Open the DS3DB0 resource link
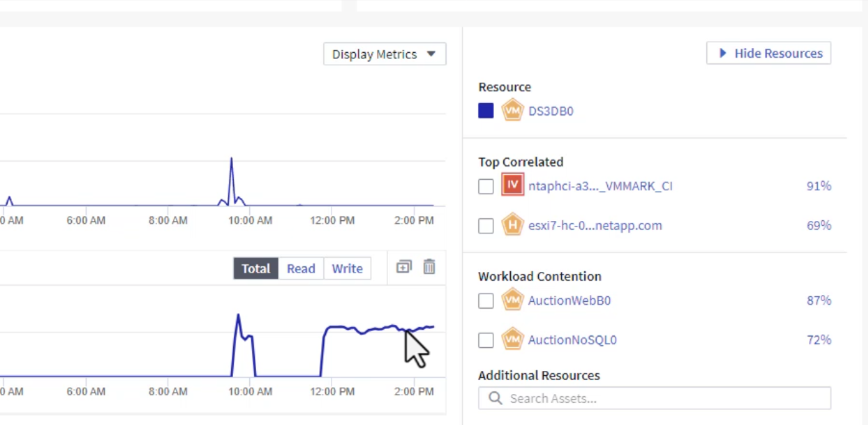 pos(550,112)
